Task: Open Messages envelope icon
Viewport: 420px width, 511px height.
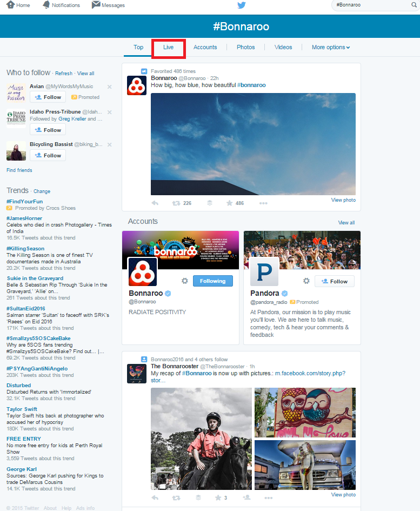Action: click(x=96, y=5)
